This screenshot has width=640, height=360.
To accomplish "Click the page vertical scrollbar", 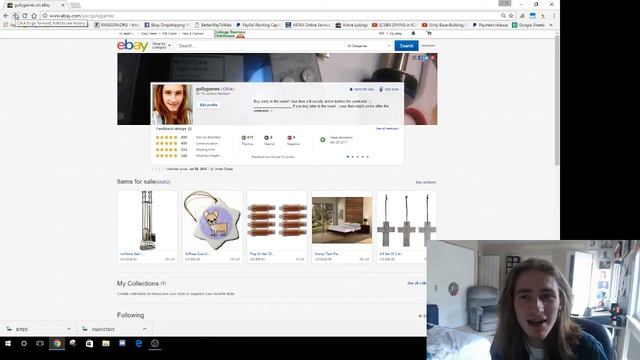I will [x=557, y=100].
